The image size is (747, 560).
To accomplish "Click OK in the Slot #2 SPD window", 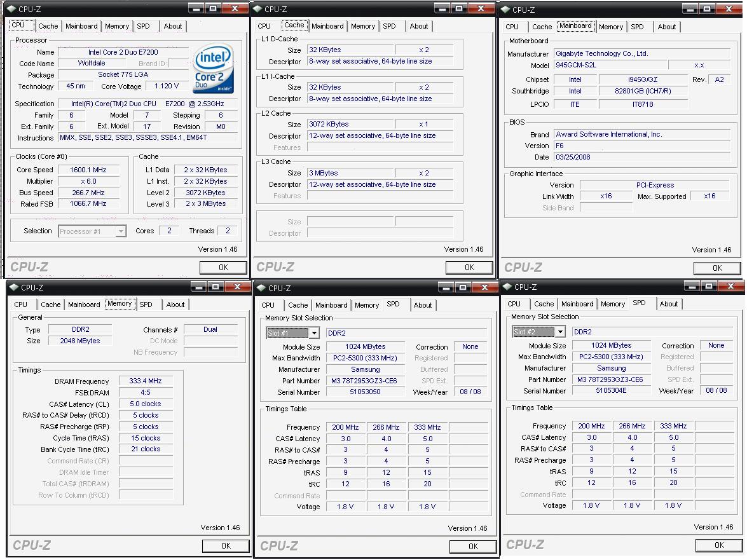I will click(x=719, y=545).
